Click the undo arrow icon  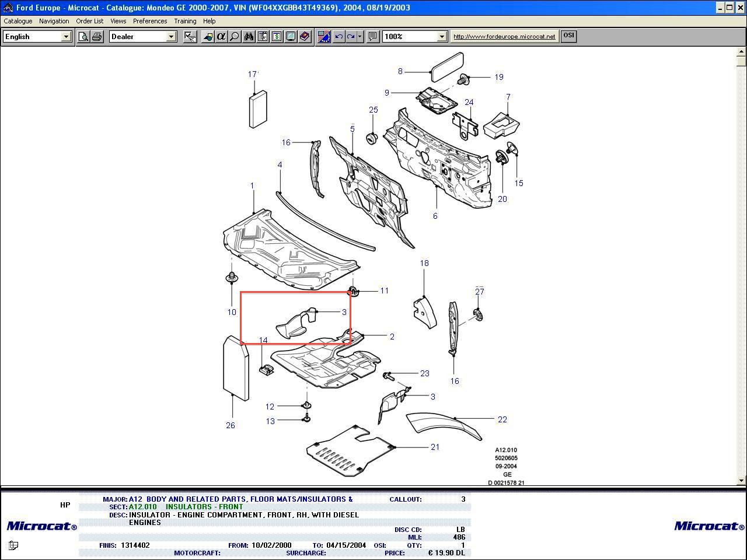(338, 37)
